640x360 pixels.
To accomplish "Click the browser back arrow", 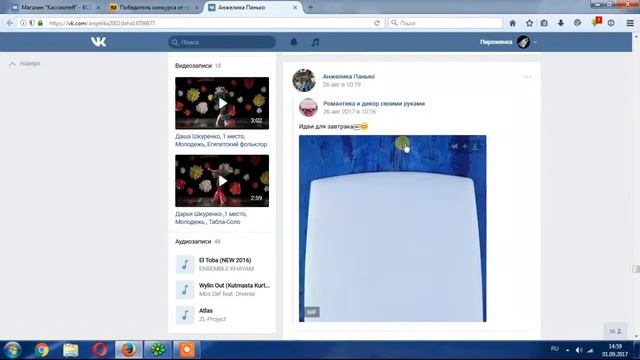I will tap(10, 23).
